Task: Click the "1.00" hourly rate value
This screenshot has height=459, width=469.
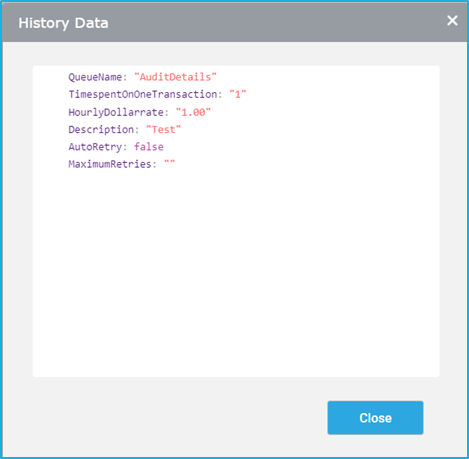Action: (193, 112)
